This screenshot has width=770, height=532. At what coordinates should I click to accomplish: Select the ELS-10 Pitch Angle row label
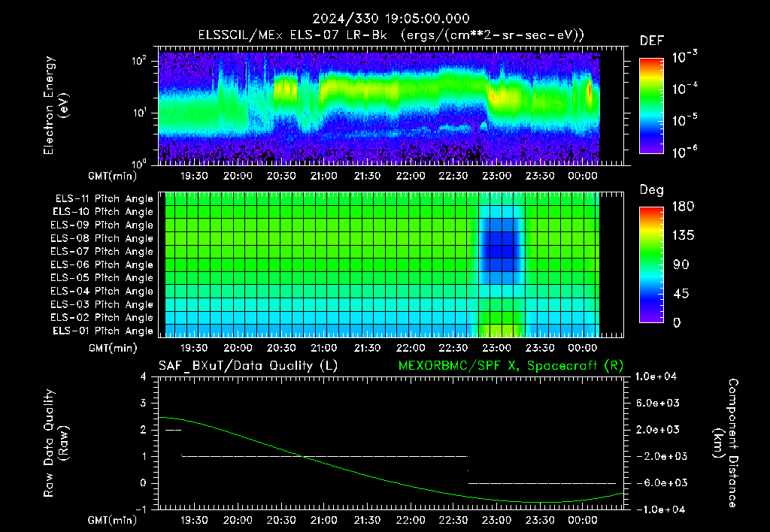[x=103, y=212]
